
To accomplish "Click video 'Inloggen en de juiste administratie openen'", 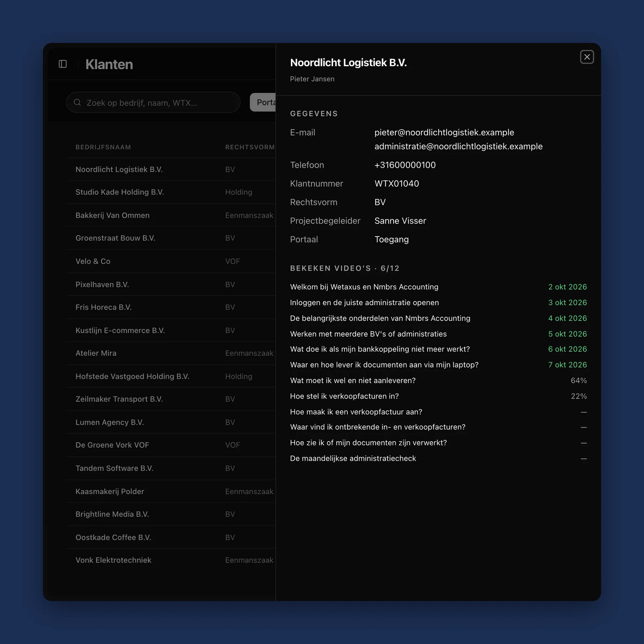I will pos(364,303).
